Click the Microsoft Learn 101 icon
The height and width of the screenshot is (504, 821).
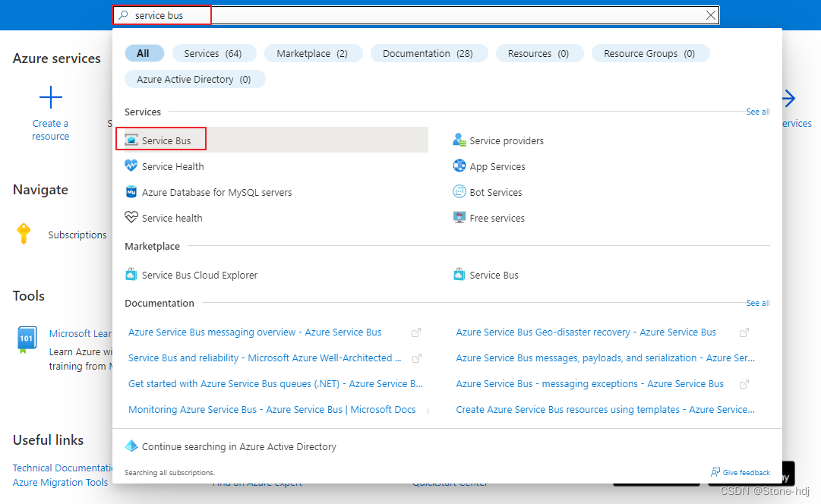27,339
